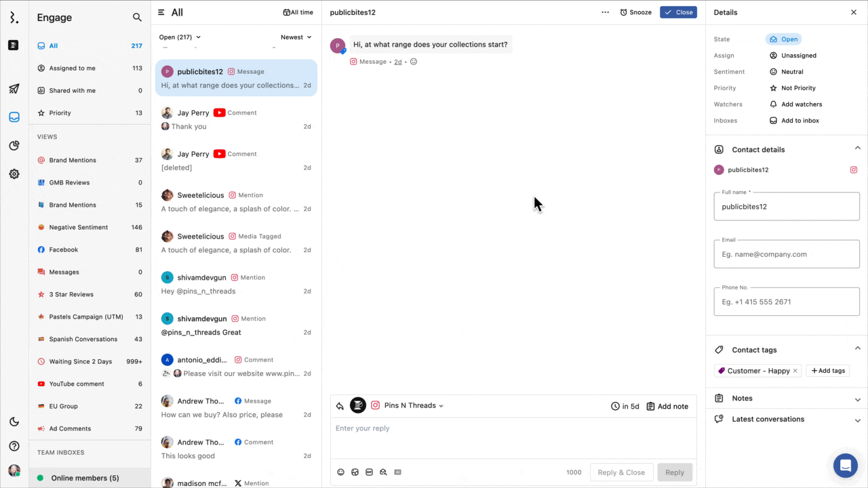Add reaction to the customer message

[414, 62]
